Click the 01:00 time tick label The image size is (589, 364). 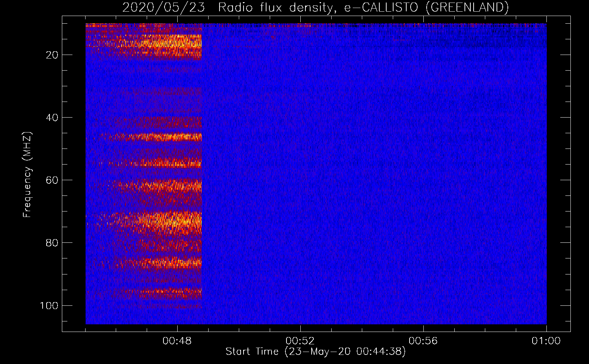coord(546,341)
